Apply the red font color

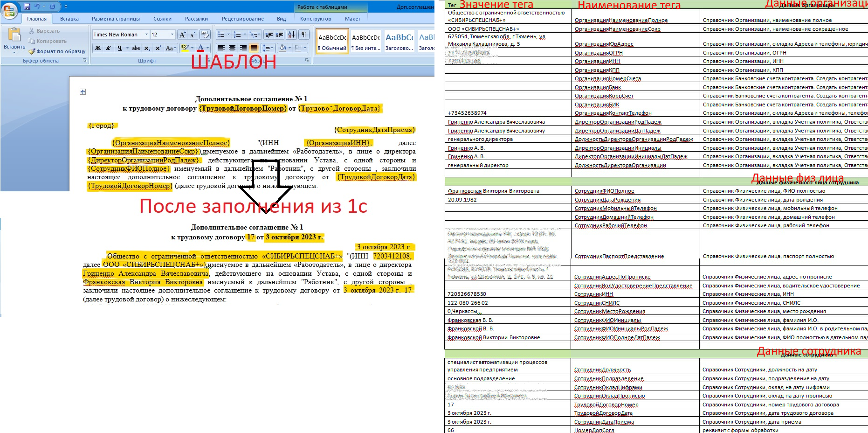(x=200, y=48)
